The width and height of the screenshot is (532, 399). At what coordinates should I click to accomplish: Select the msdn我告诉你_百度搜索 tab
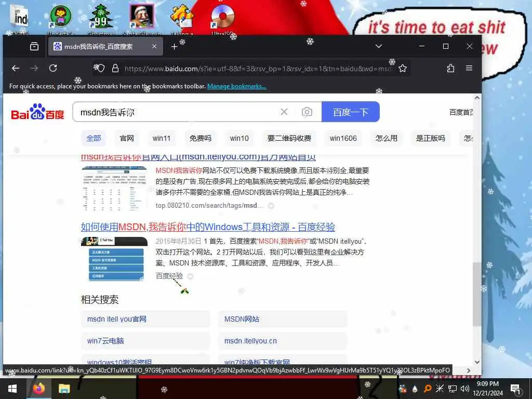coord(105,46)
